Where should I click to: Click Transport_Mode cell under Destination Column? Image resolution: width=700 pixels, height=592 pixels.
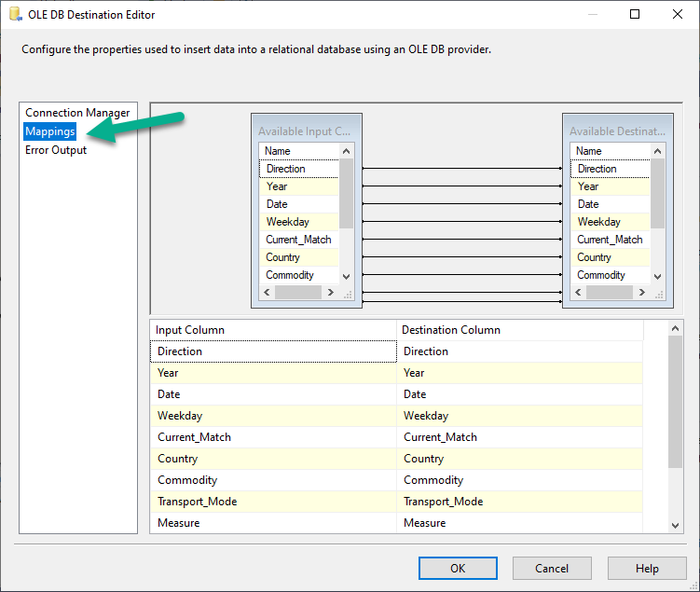click(520, 502)
